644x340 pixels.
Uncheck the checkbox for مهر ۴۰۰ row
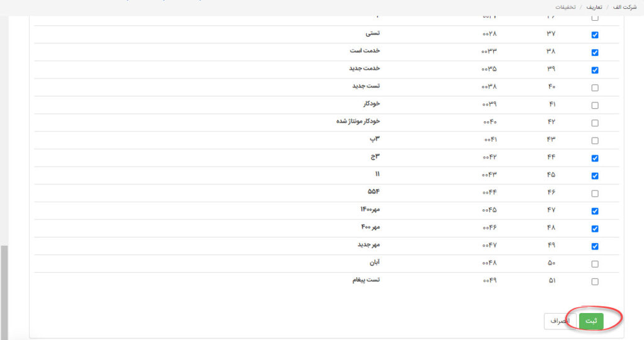[595, 229]
